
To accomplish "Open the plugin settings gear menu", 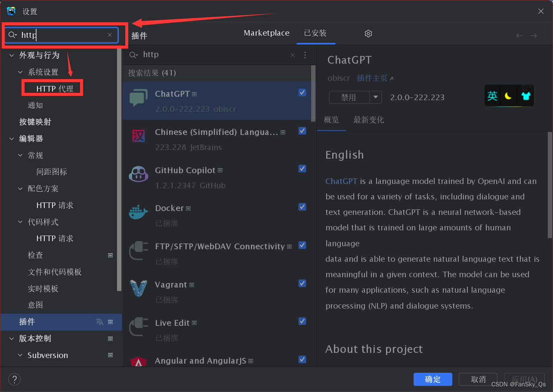I will point(368,34).
